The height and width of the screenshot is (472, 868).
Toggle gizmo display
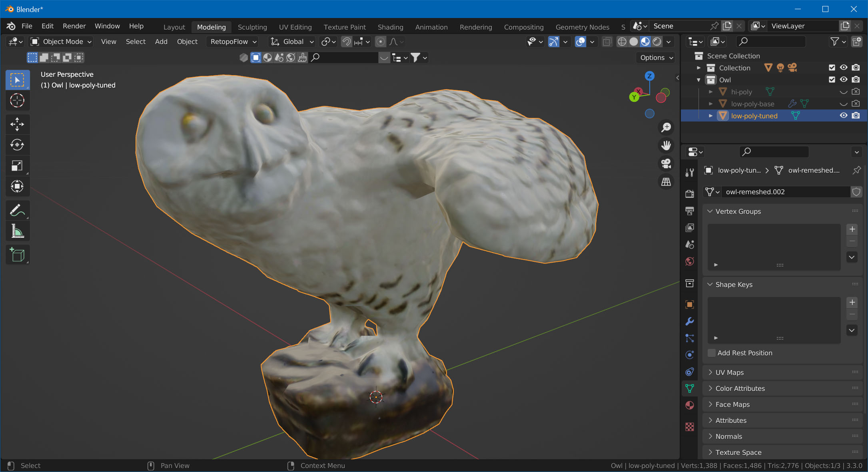(554, 42)
